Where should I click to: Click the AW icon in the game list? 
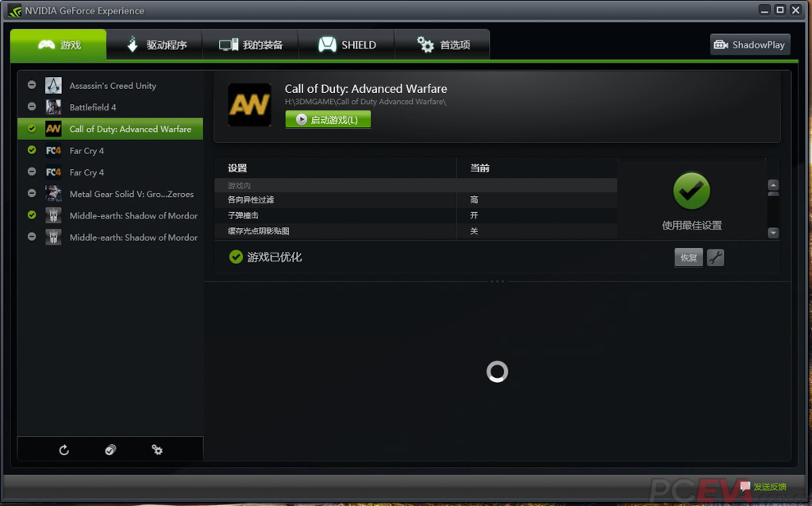[53, 129]
